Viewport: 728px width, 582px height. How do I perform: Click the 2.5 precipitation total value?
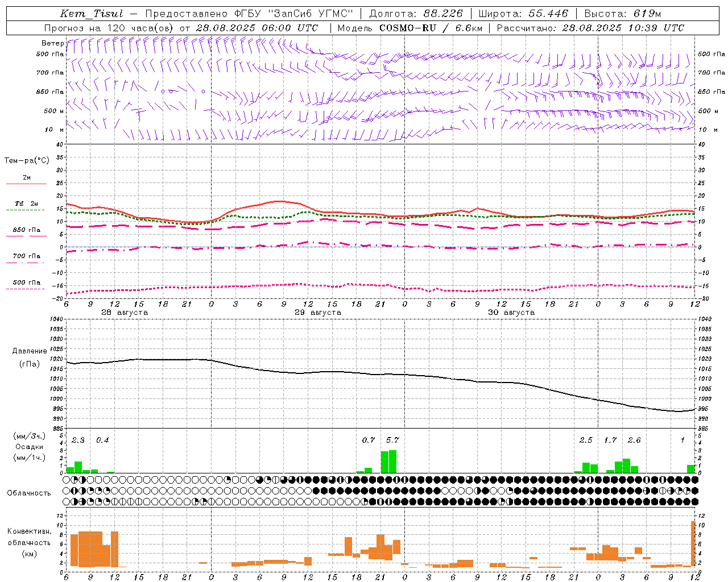(586, 440)
